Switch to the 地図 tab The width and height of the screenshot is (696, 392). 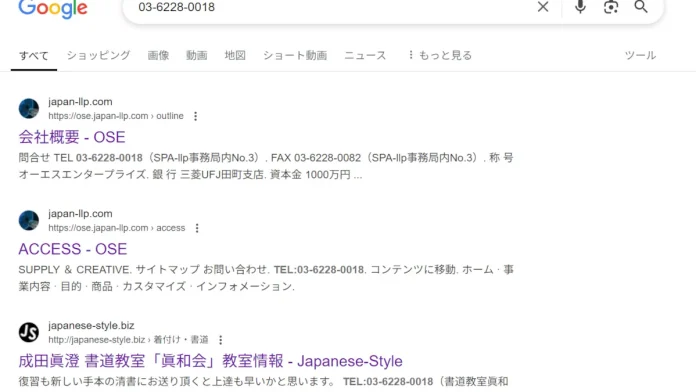235,55
